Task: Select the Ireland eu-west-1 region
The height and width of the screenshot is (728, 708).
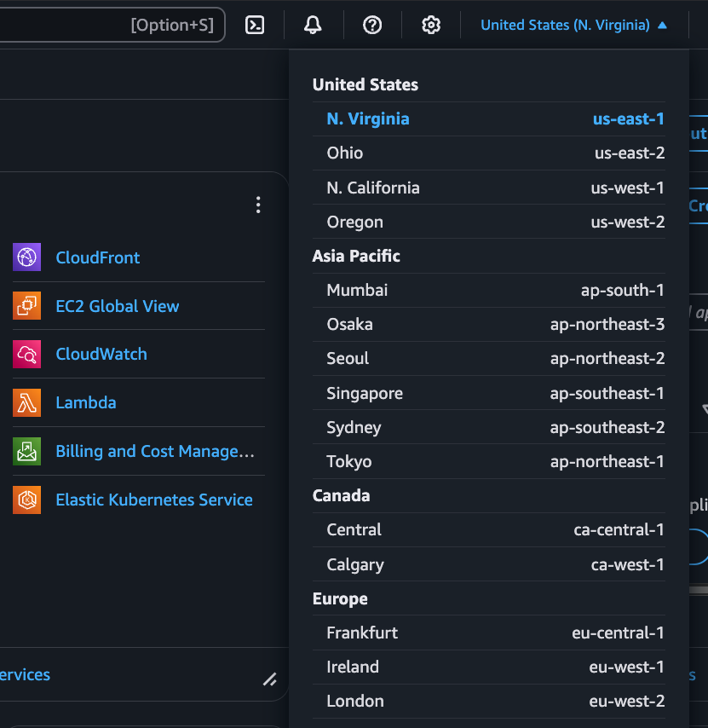Action: [489, 667]
